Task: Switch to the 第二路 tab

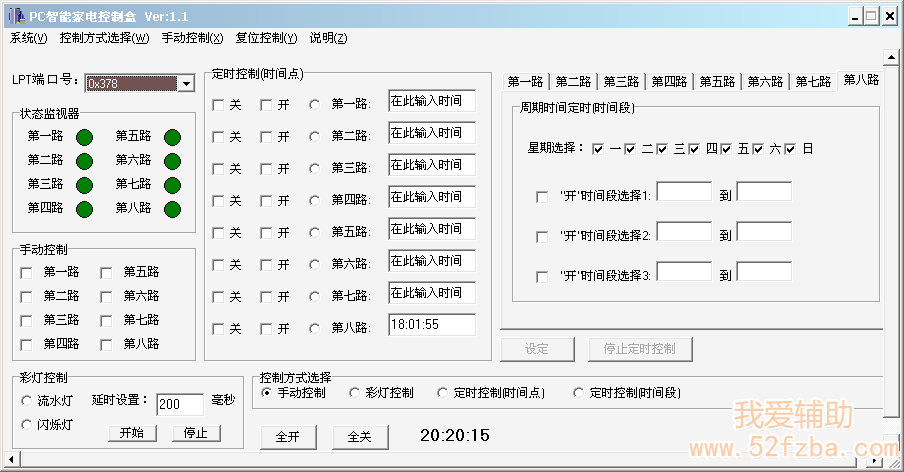Action: (573, 82)
